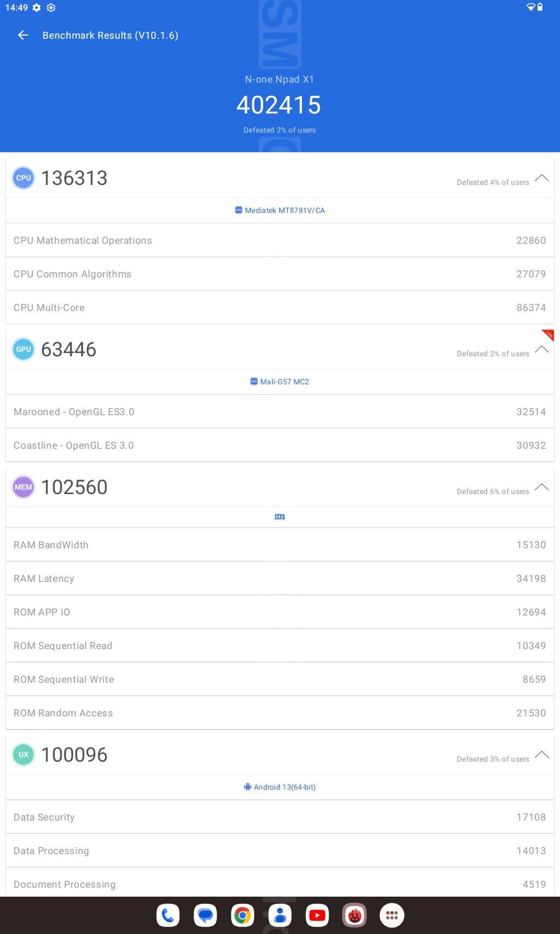Open the Contacts app in dock
This screenshot has width=560, height=934.
(x=280, y=915)
